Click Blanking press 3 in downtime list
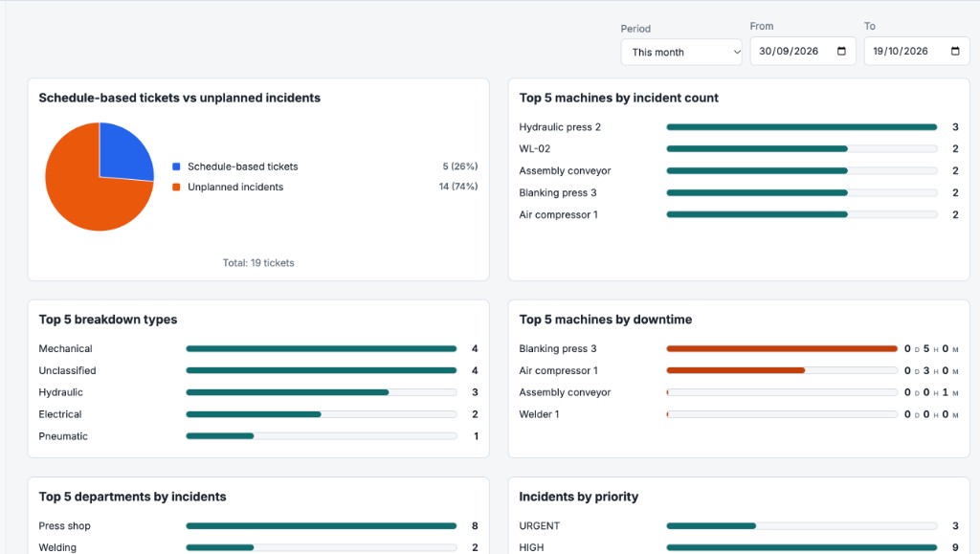The width and height of the screenshot is (980, 554). (558, 348)
